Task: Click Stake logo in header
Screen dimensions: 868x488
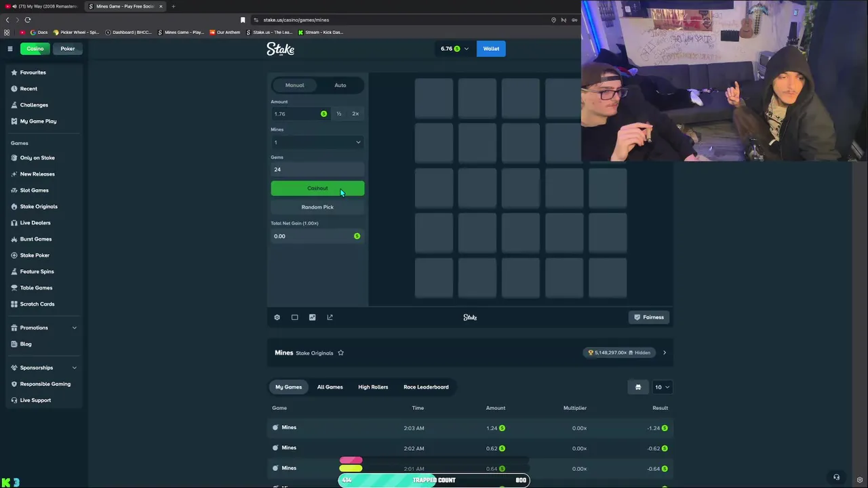Action: tap(280, 49)
